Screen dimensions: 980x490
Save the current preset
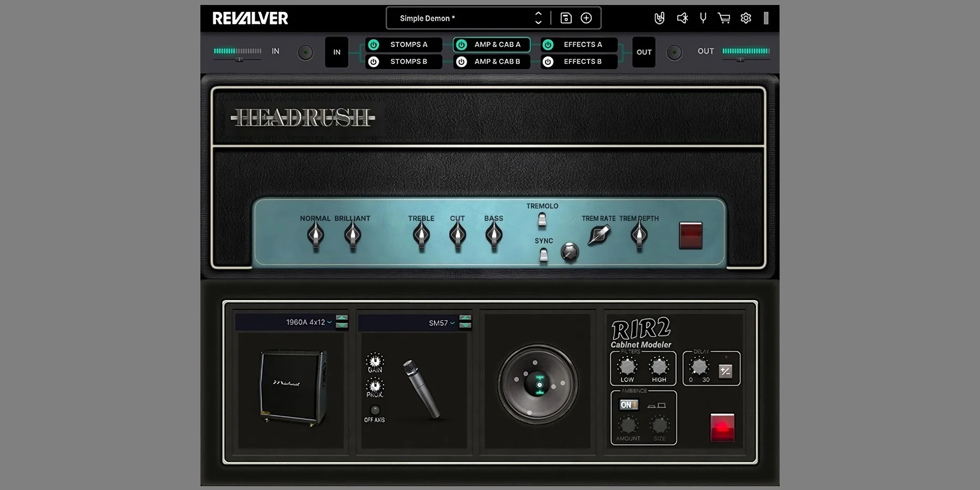tap(566, 18)
